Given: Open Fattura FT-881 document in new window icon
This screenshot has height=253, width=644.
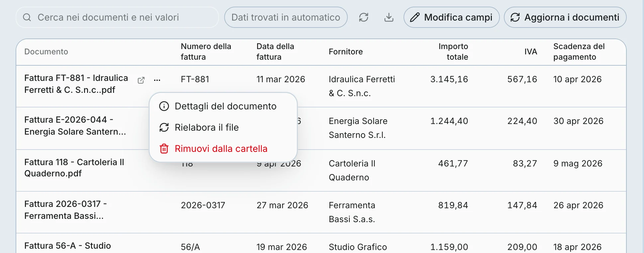Looking at the screenshot, I should pyautogui.click(x=141, y=80).
